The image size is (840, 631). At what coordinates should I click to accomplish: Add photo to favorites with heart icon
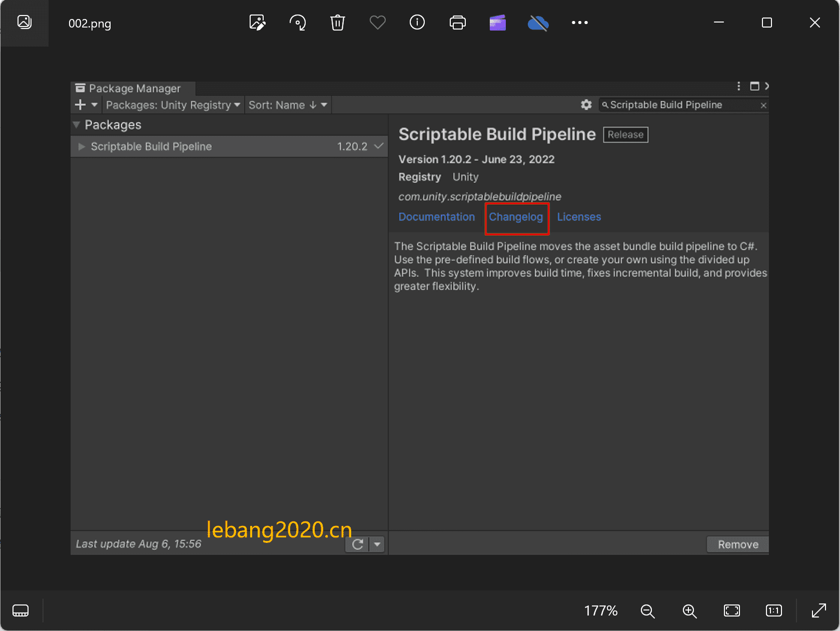378,23
